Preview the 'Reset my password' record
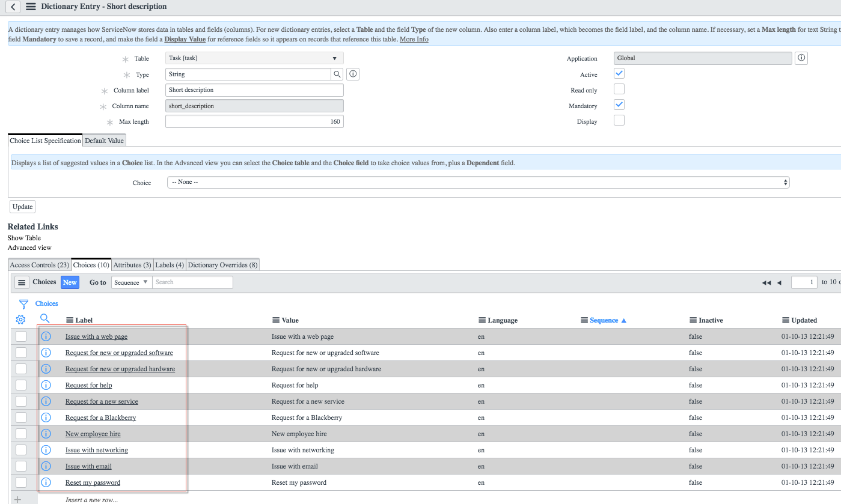This screenshot has width=841, height=504. 46,482
